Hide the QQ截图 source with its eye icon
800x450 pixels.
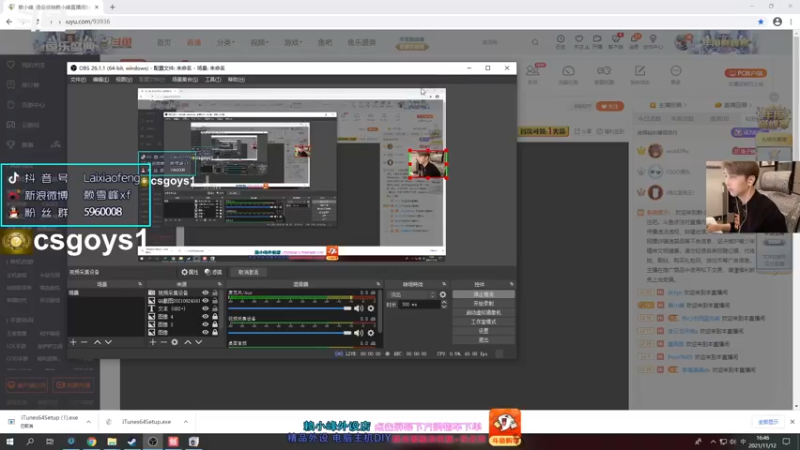(x=205, y=301)
